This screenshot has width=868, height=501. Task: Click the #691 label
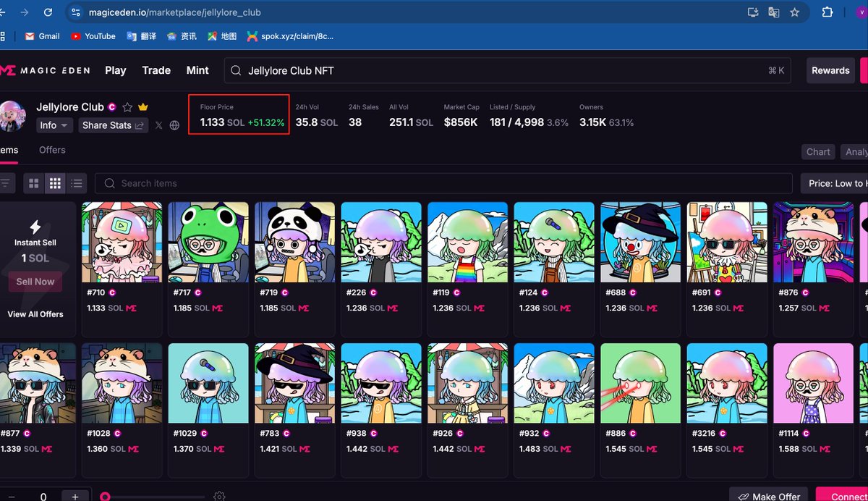click(702, 293)
